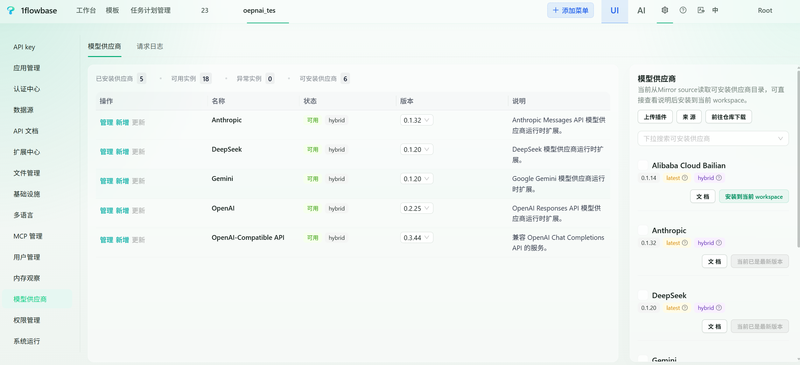Open 扩展中心 in the sidebar
The width and height of the screenshot is (800, 365).
coord(27,152)
